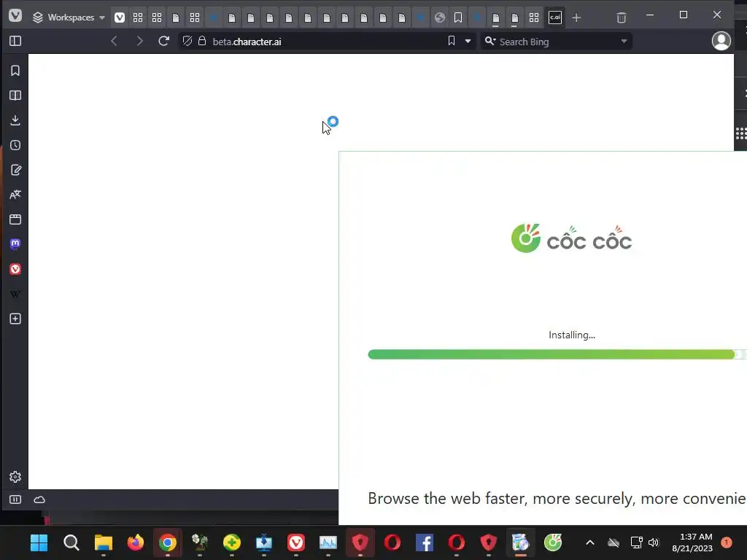The image size is (747, 560).
Task: Switch to Vivaldi in the taskbar
Action: point(296,542)
